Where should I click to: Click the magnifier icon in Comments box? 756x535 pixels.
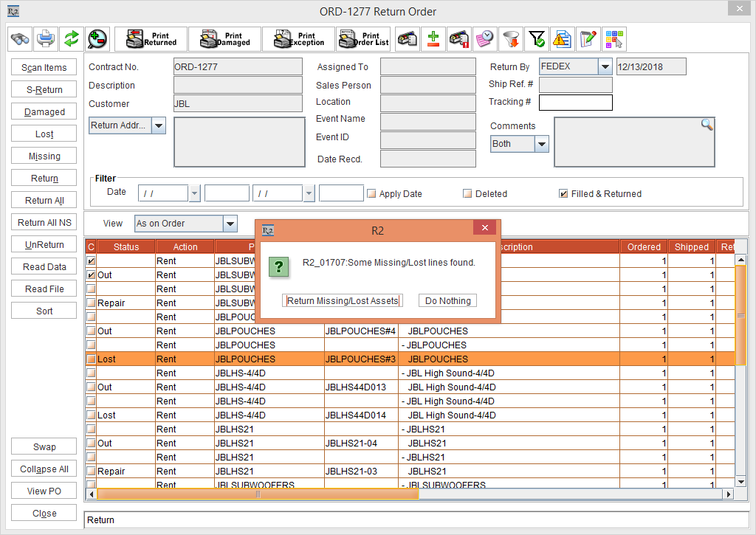(707, 125)
